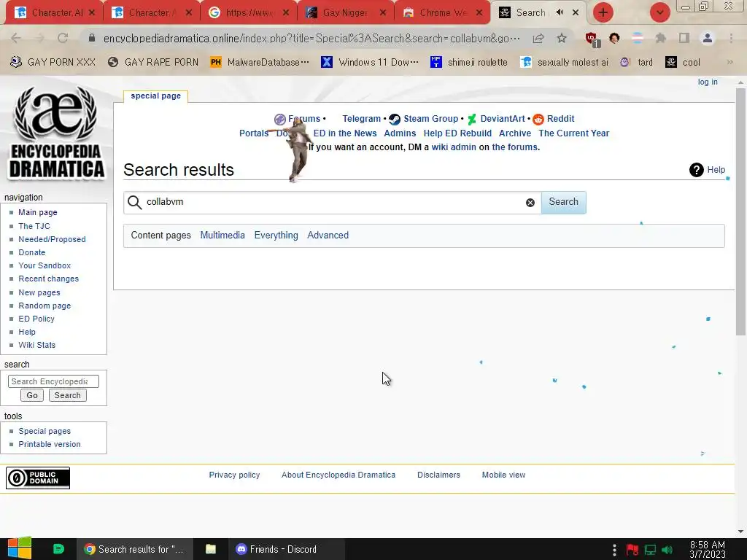Reload the page with refresh icon
This screenshot has width=747, height=560.
click(x=63, y=38)
